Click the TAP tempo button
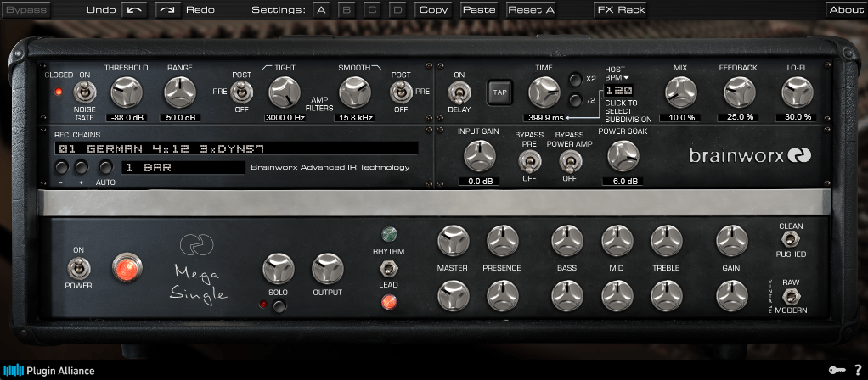 [499, 92]
